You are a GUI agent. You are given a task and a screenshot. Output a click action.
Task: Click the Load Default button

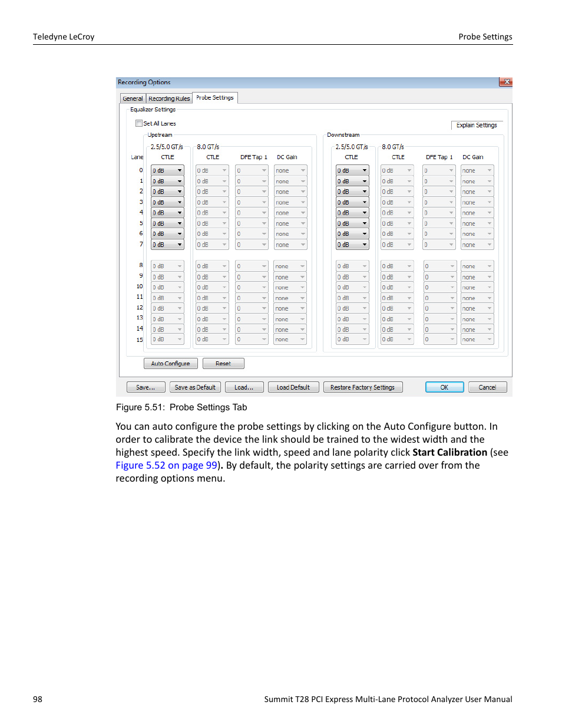click(293, 387)
